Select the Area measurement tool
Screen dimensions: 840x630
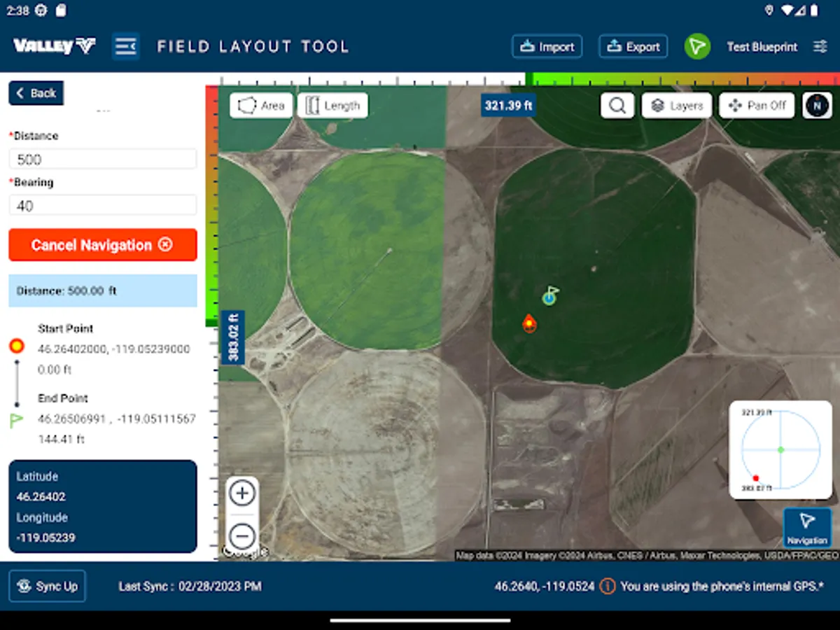(261, 105)
